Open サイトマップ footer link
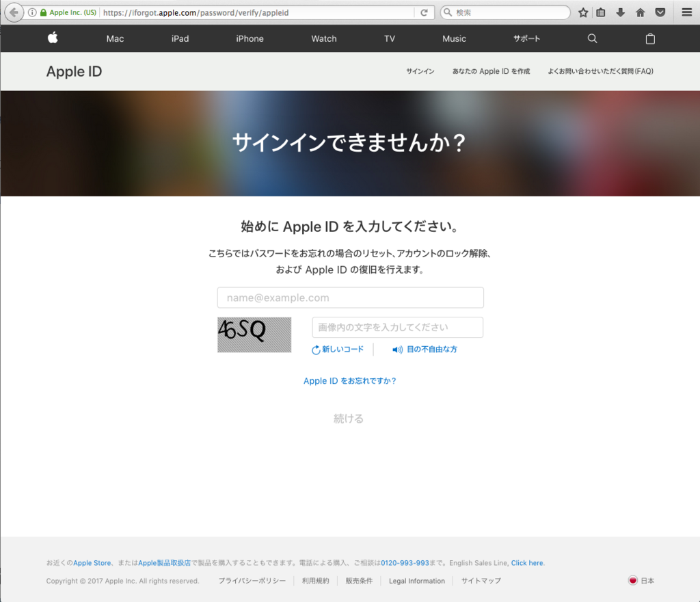This screenshot has width=700, height=602. tap(481, 581)
